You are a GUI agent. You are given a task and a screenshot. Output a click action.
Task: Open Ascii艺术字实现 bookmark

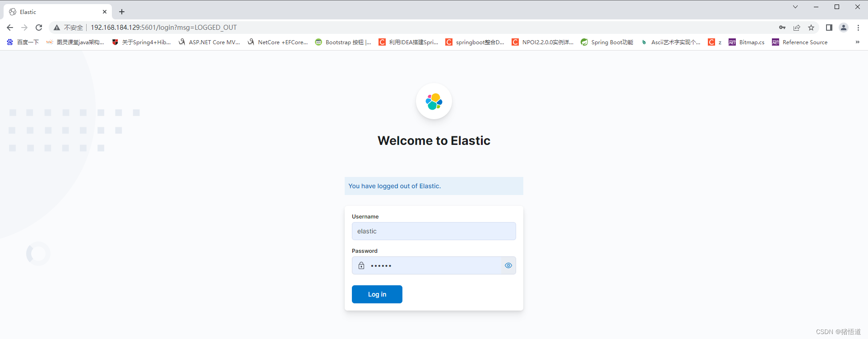670,42
